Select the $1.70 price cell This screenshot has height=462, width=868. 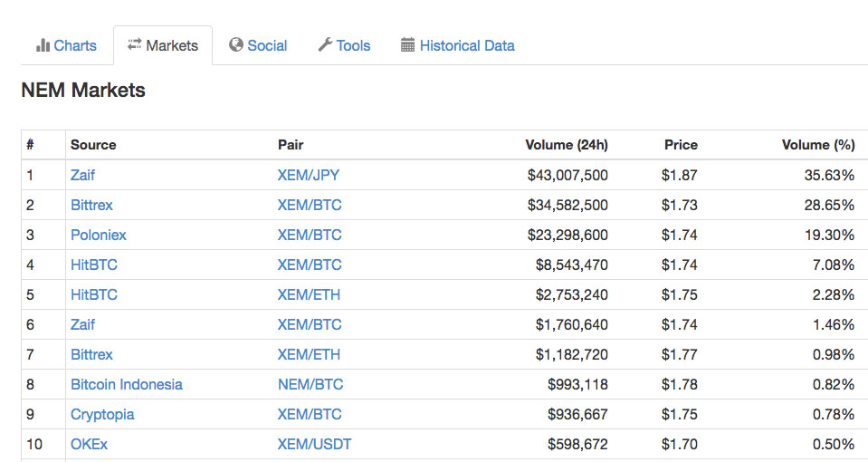(679, 444)
